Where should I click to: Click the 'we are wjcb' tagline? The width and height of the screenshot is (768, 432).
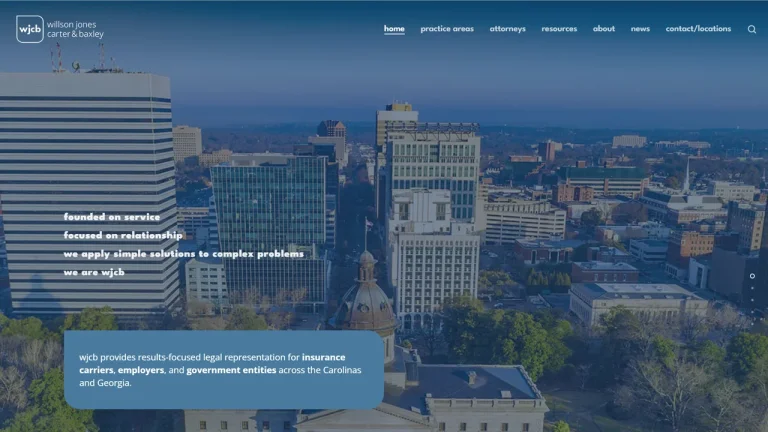coord(94,272)
